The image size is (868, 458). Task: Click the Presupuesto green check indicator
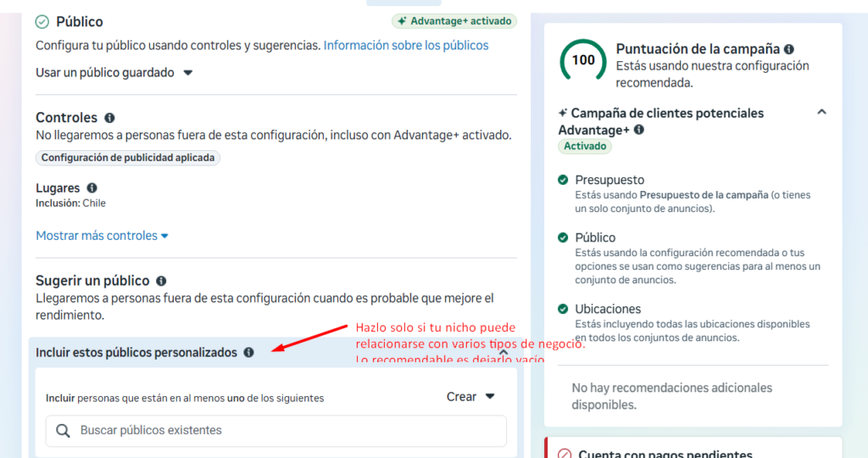click(563, 180)
